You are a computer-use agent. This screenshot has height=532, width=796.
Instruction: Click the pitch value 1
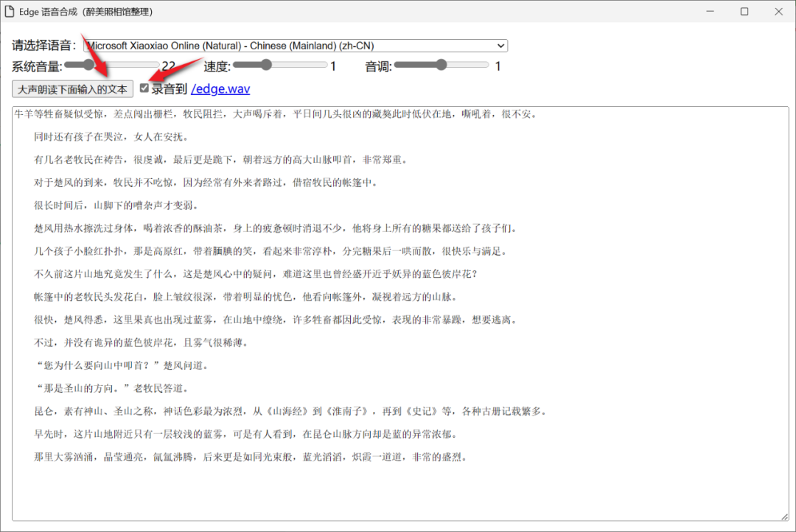pyautogui.click(x=498, y=66)
